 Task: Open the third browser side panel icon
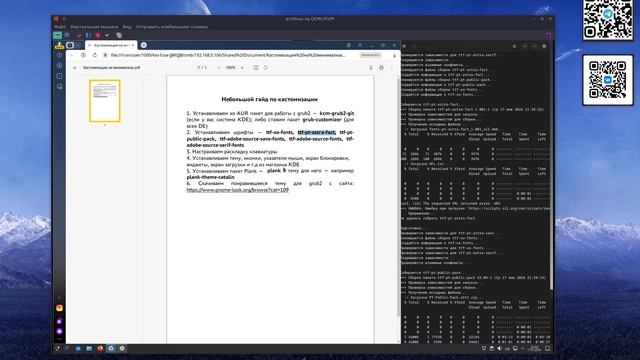click(x=60, y=76)
